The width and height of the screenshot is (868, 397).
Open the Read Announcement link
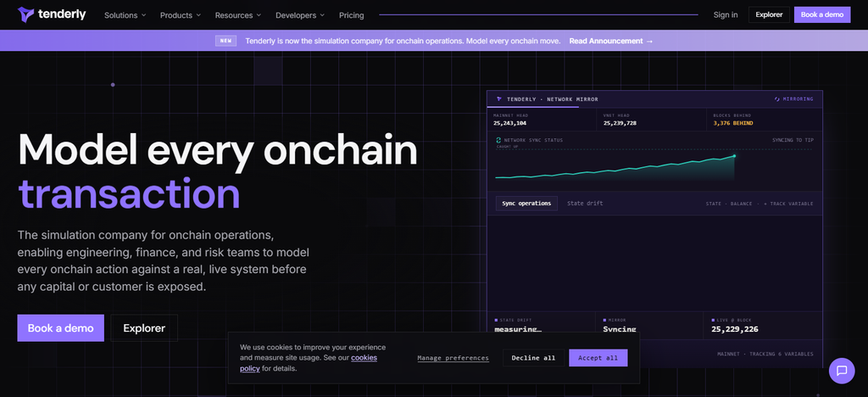click(610, 41)
